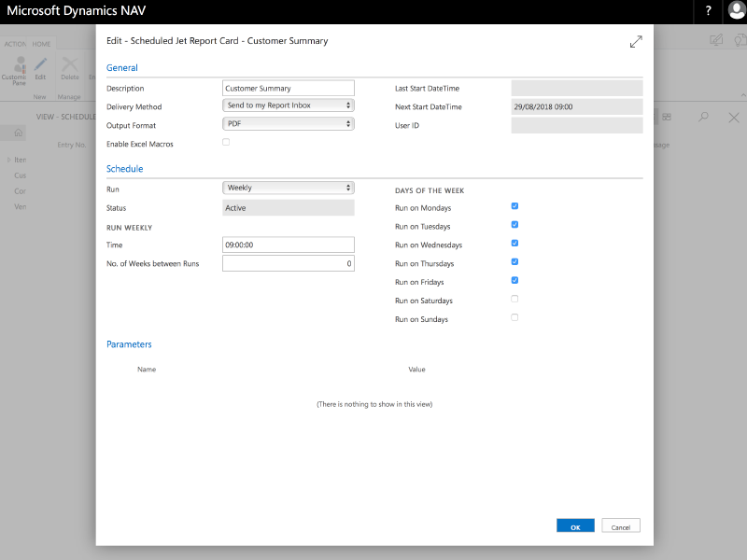Switch to the ACTIONS ribbon tab
This screenshot has height=560, width=747.
click(15, 44)
